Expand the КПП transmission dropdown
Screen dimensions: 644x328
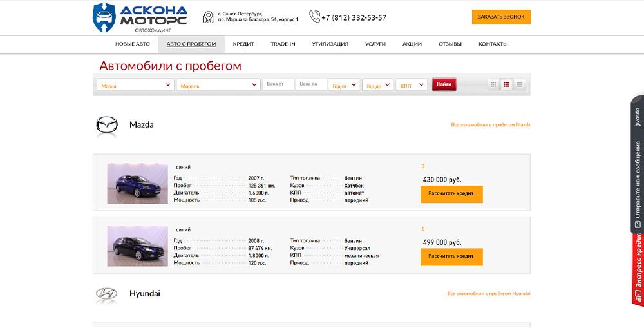(x=412, y=85)
